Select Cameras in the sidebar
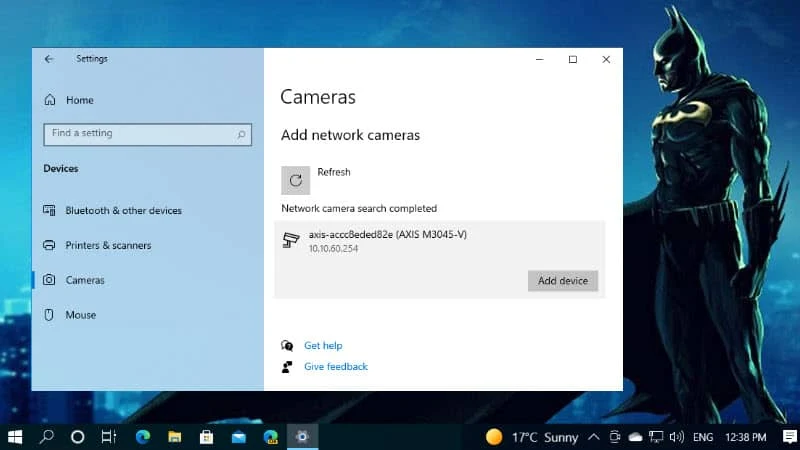 [85, 280]
